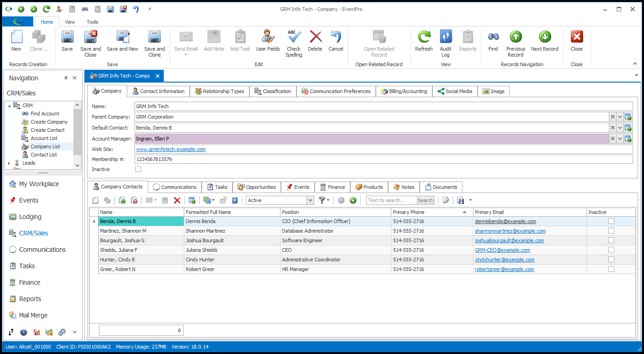Select Find Account in CRM tree
The image size is (644, 354).
[45, 114]
